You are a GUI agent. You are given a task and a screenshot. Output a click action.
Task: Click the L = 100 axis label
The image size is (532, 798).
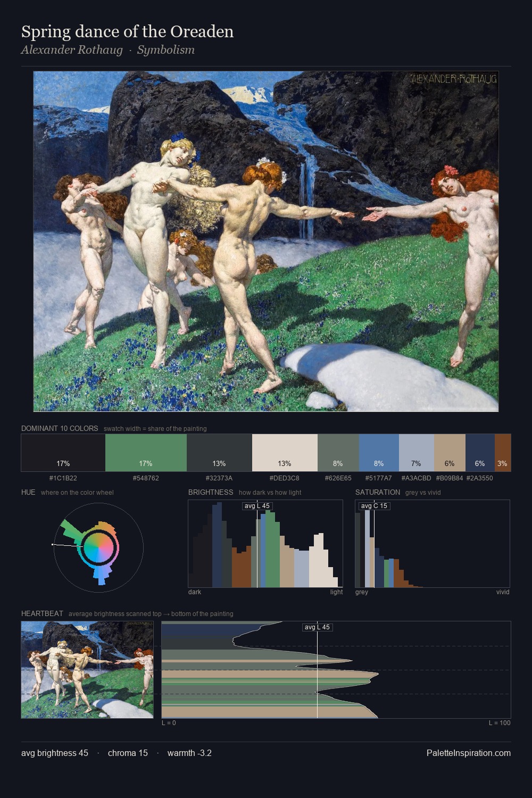500,723
